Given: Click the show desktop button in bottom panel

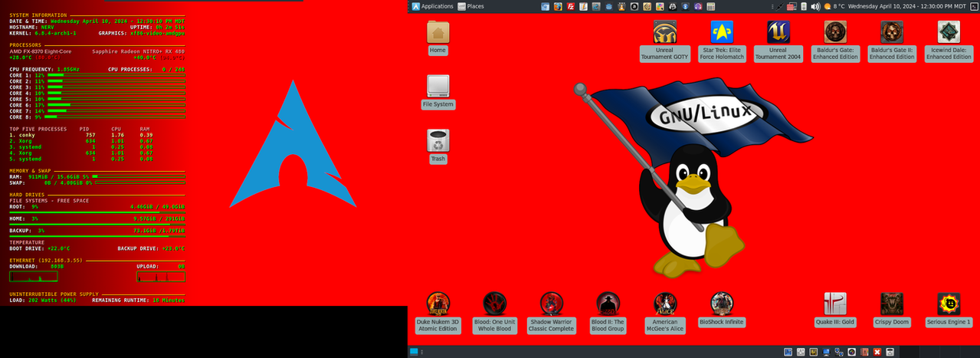Looking at the screenshot, I should (x=414, y=352).
